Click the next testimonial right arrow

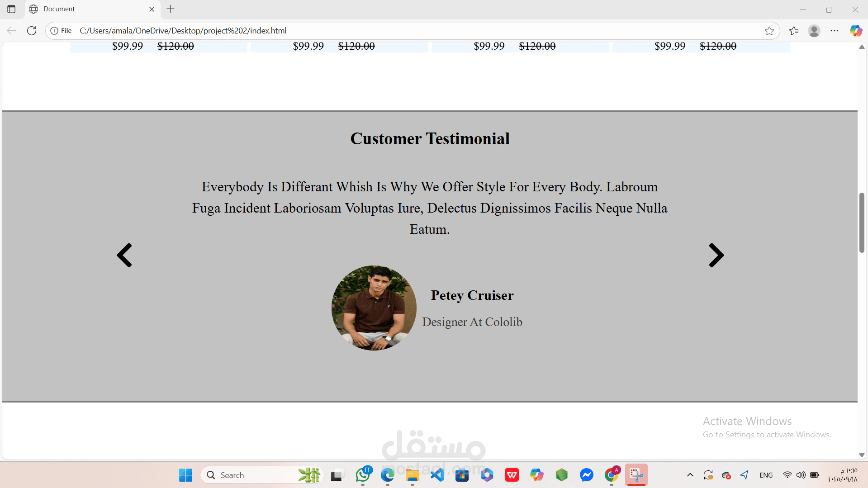(716, 256)
